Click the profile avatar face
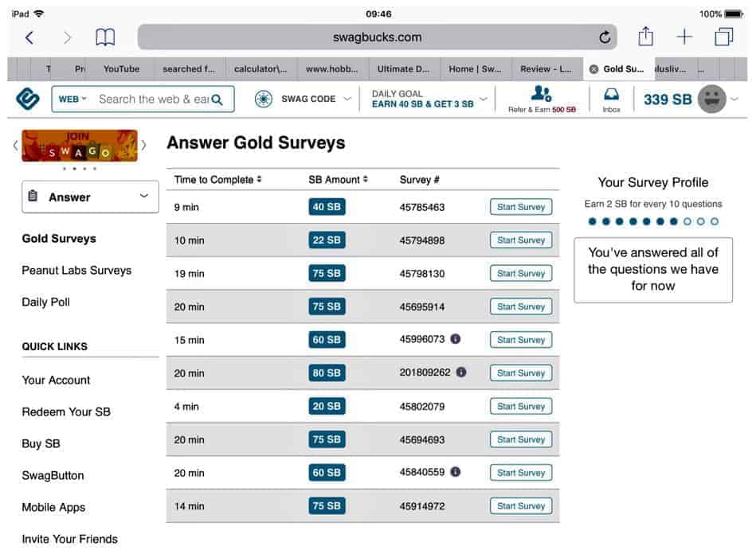The image size is (756, 554). coord(712,99)
